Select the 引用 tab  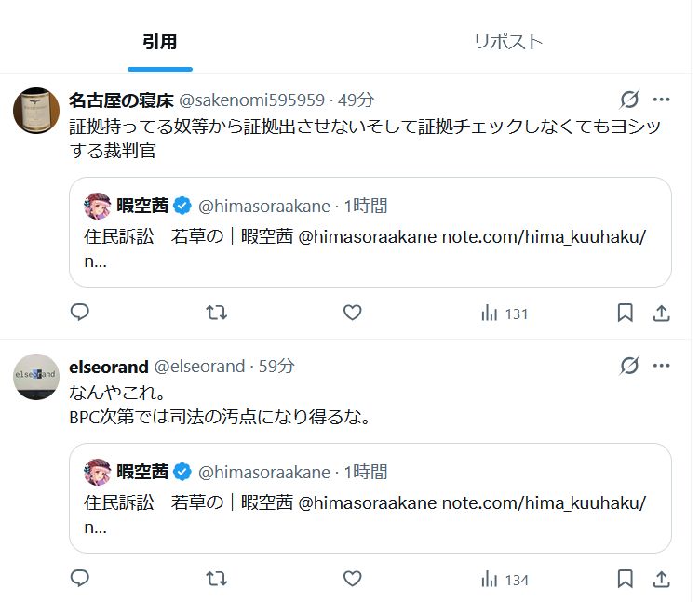coord(160,42)
